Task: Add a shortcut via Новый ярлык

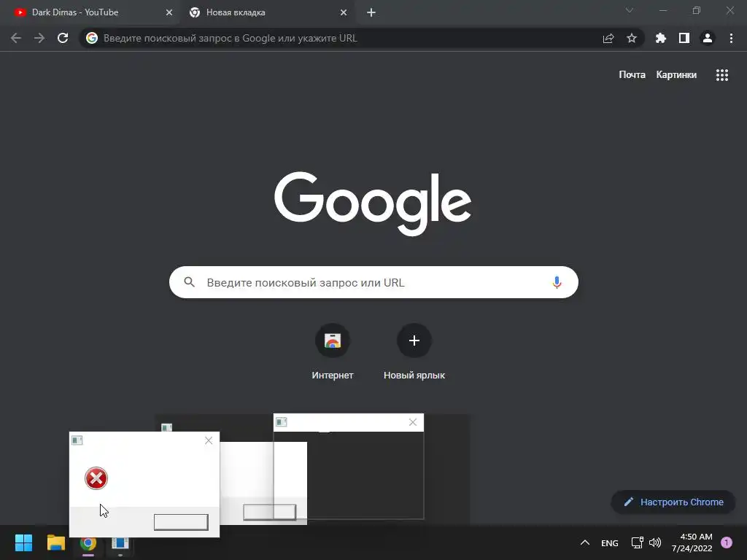Action: (x=414, y=351)
